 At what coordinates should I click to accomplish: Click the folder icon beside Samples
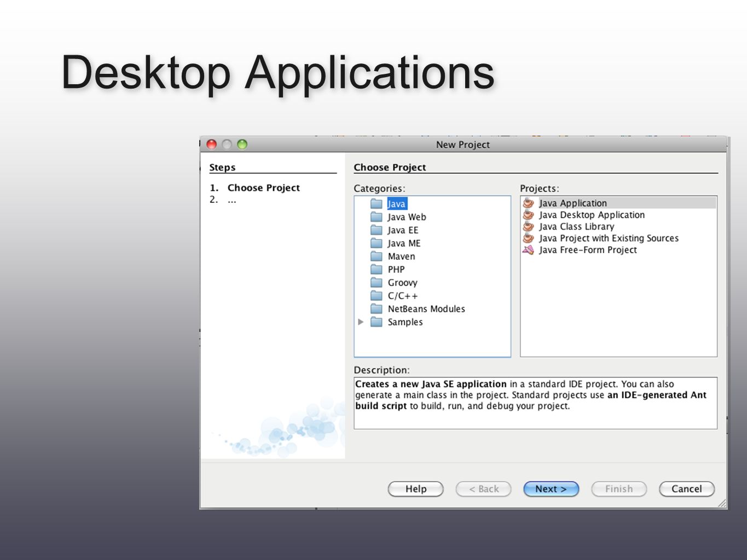click(376, 322)
